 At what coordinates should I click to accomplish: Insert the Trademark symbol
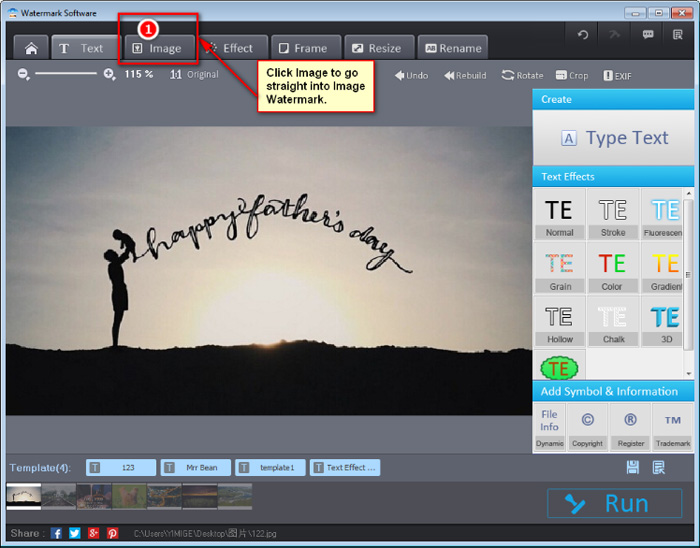pyautogui.click(x=673, y=428)
